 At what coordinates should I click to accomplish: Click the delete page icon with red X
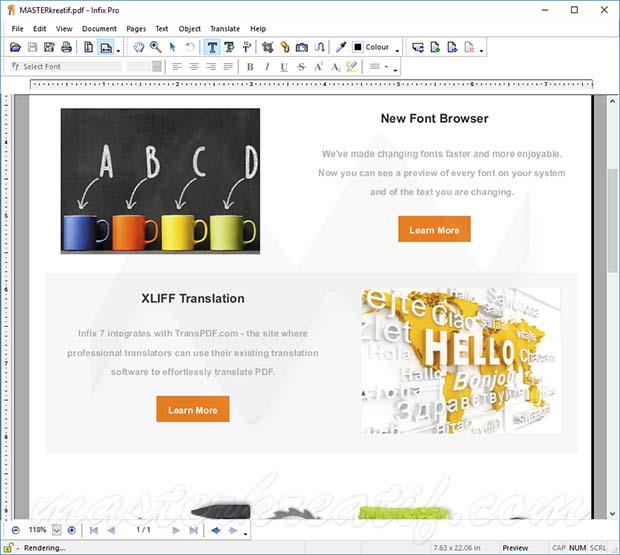pyautogui.click(x=469, y=47)
